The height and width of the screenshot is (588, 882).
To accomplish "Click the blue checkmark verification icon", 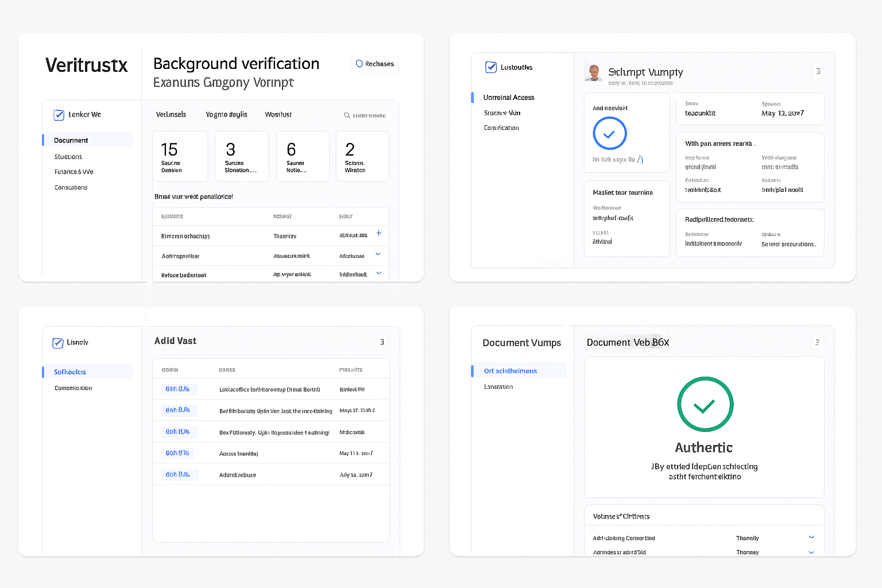I will click(609, 133).
